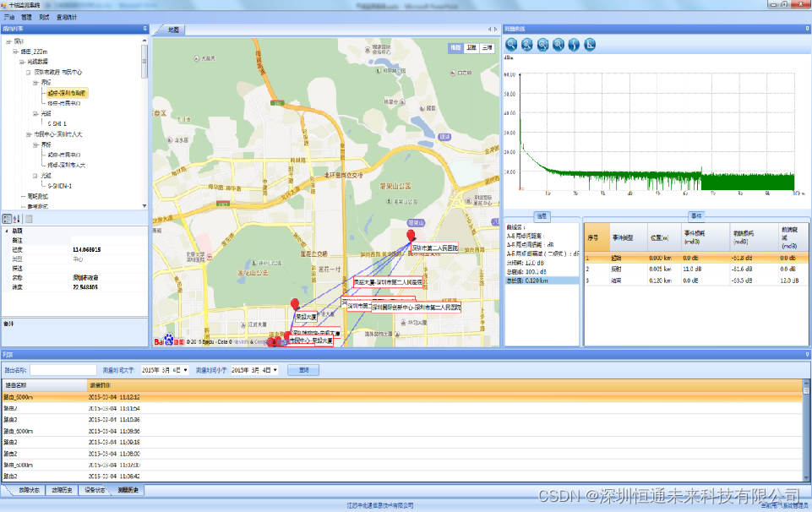This screenshot has width=812, height=512.
Task: Select list row with time 11:11:54
Action: click(x=402, y=408)
